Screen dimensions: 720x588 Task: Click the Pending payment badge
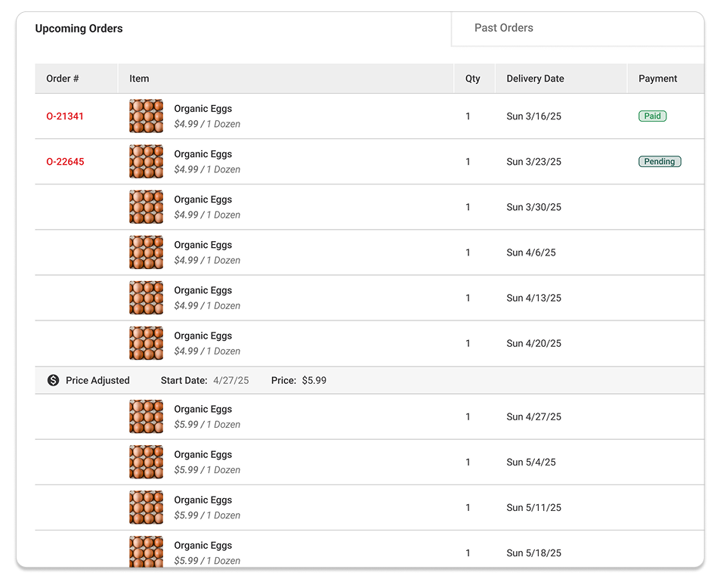660,162
